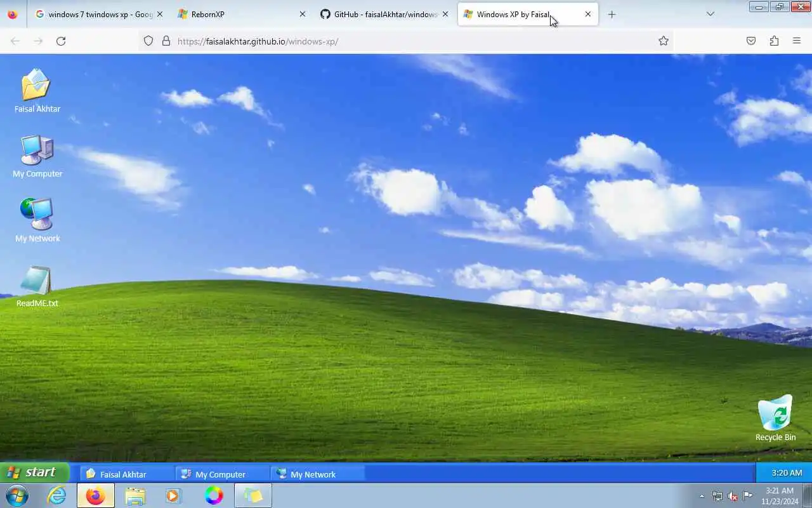This screenshot has height=508, width=812.
Task: Close the Windows XP by Faisal tab
Action: point(587,14)
